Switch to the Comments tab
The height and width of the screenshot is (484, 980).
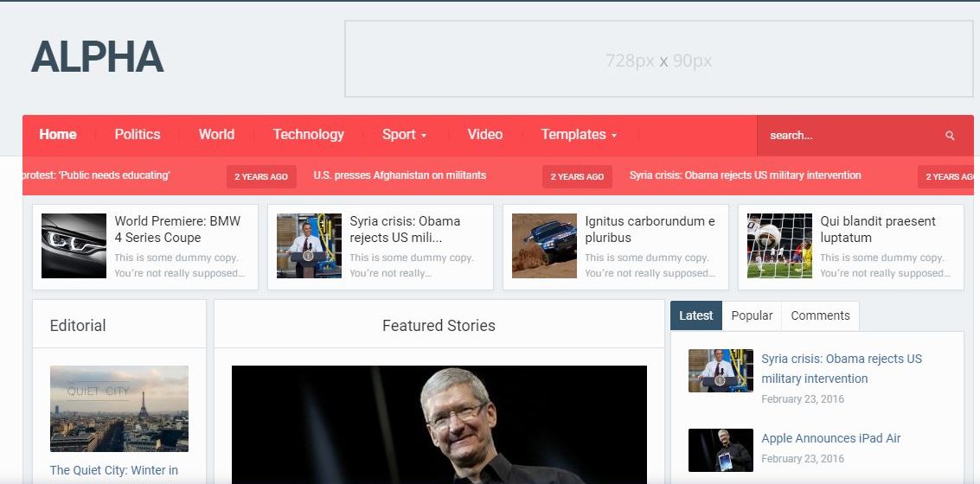click(x=820, y=315)
